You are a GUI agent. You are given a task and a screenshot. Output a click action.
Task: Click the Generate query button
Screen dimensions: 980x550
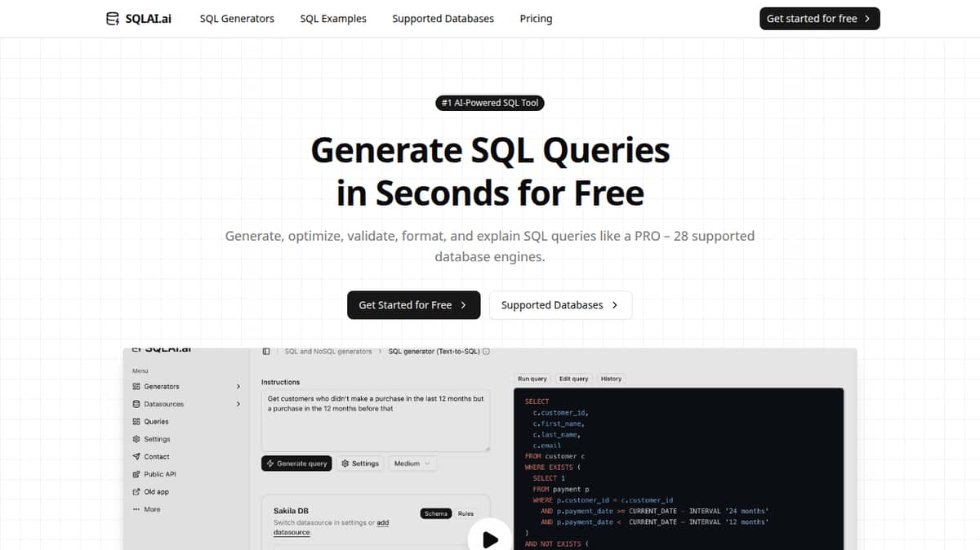296,464
